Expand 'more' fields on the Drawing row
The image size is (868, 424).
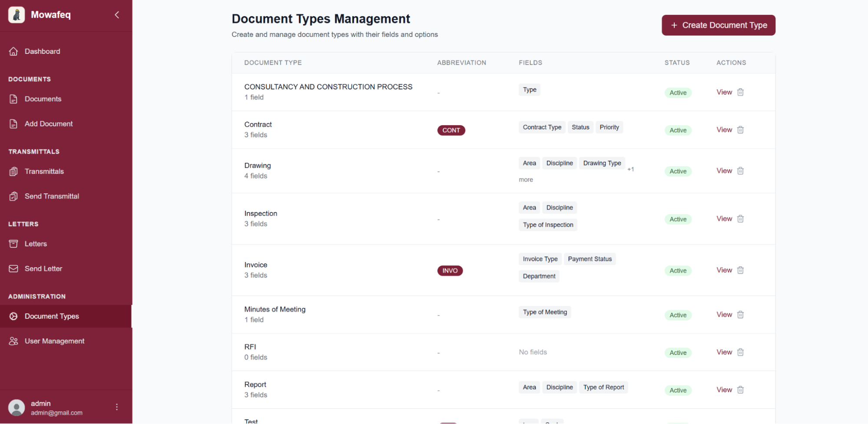coord(526,179)
